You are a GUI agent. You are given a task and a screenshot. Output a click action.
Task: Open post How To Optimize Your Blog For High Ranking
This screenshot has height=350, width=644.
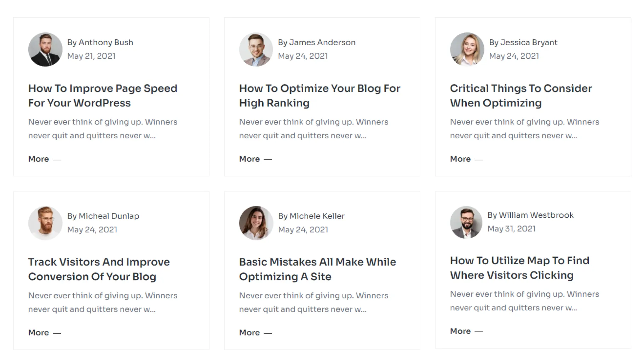pos(320,95)
